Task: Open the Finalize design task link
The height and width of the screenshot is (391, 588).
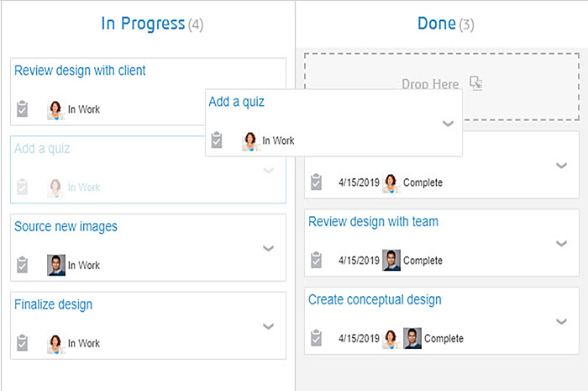Action: tap(54, 304)
